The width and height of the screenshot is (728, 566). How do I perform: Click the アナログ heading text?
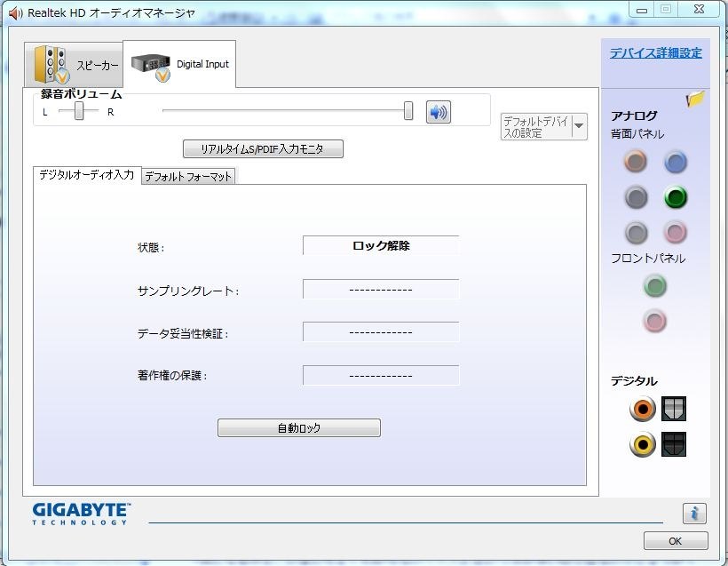(x=634, y=116)
